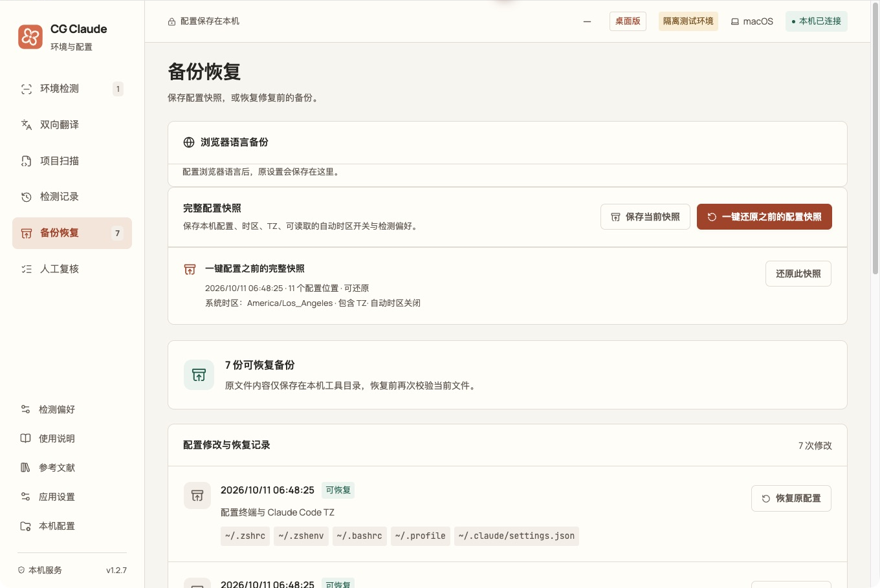This screenshot has width=880, height=588.
Task: Click the archive icon beside 一键配置之前的完整快照
Action: click(x=190, y=269)
